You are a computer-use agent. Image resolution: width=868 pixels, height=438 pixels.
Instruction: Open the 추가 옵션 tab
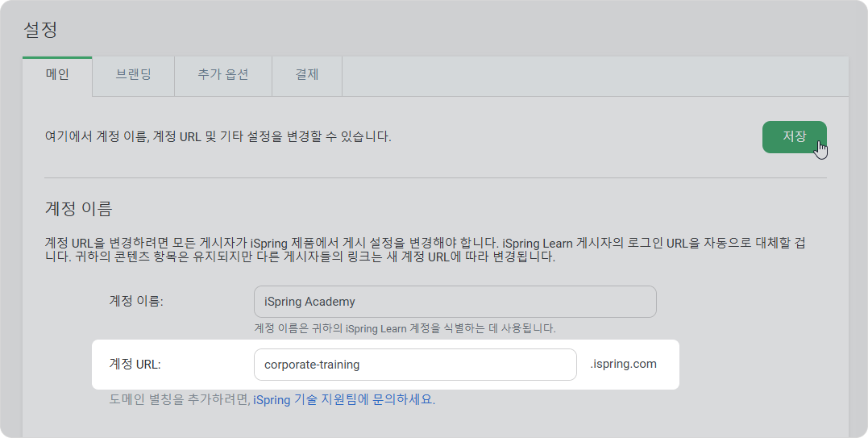click(x=223, y=75)
